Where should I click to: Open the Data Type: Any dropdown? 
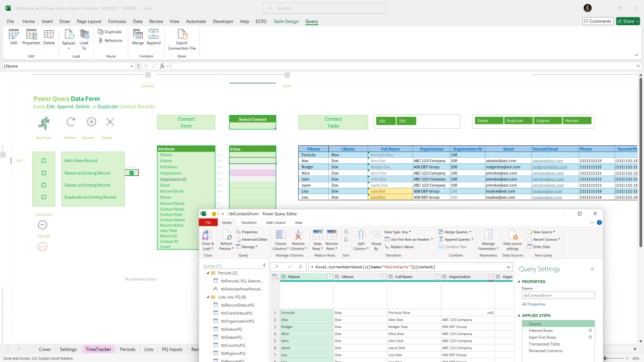409,232
